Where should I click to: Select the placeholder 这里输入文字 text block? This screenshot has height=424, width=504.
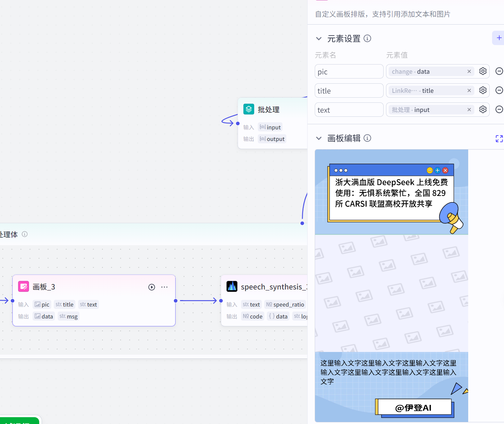click(388, 372)
